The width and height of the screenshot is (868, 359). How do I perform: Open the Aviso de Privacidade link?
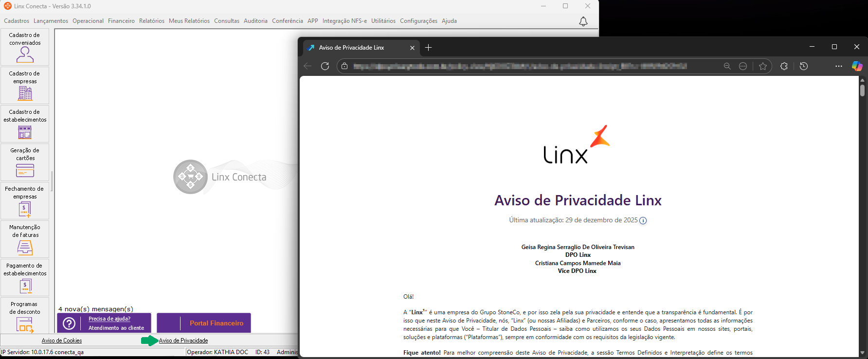183,341
